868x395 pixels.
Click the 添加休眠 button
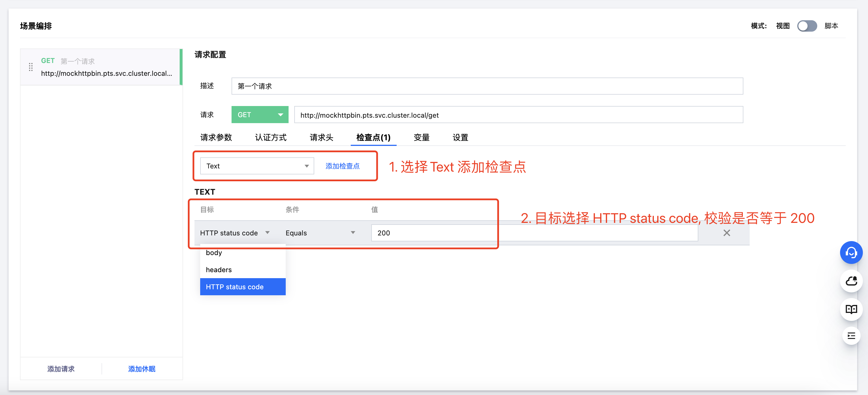141,369
